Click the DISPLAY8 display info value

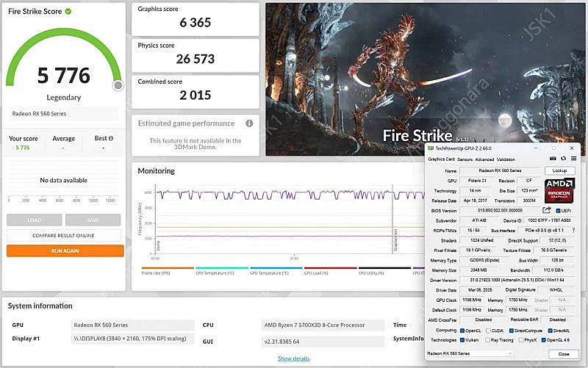pyautogui.click(x=133, y=339)
